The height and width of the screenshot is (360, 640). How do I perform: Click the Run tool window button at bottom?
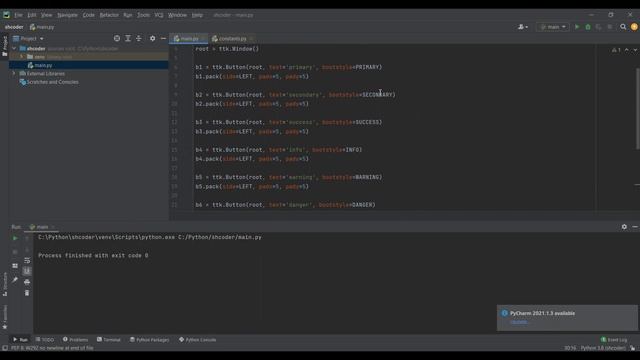[x=20, y=340]
